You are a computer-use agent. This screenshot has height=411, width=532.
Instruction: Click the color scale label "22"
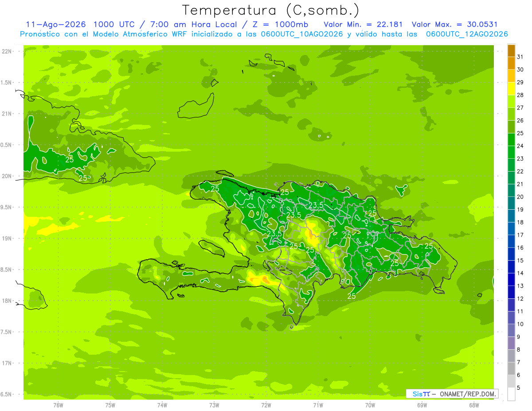coord(520,172)
